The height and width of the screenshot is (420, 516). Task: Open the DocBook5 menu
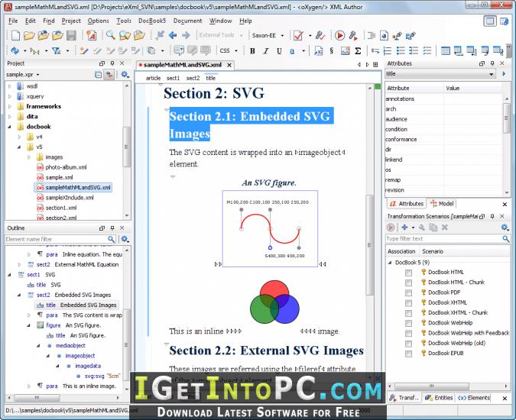(152, 21)
